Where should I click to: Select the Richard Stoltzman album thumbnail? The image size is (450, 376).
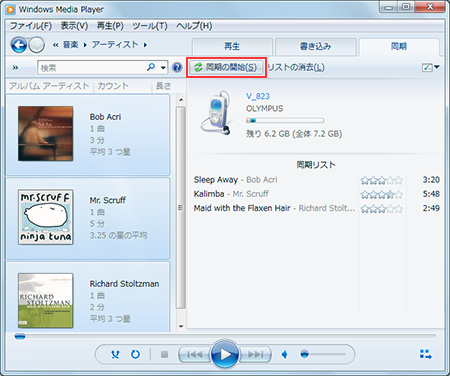46,300
